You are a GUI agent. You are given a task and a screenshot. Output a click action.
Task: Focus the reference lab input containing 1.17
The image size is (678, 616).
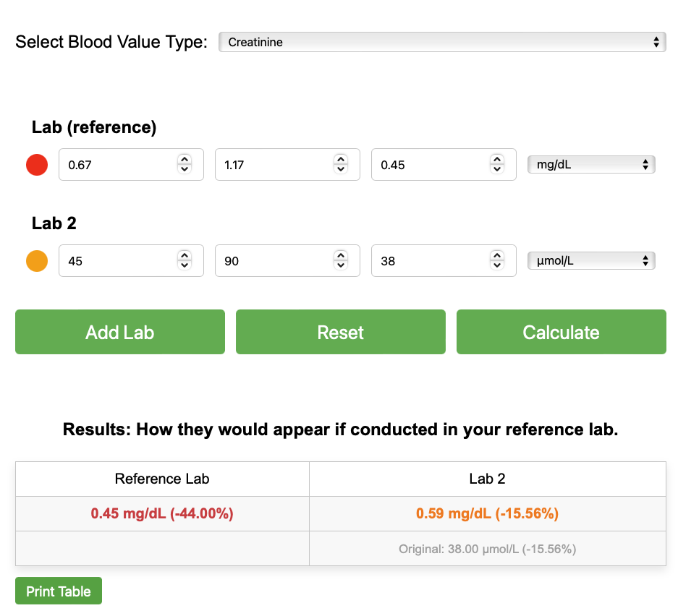click(x=272, y=165)
